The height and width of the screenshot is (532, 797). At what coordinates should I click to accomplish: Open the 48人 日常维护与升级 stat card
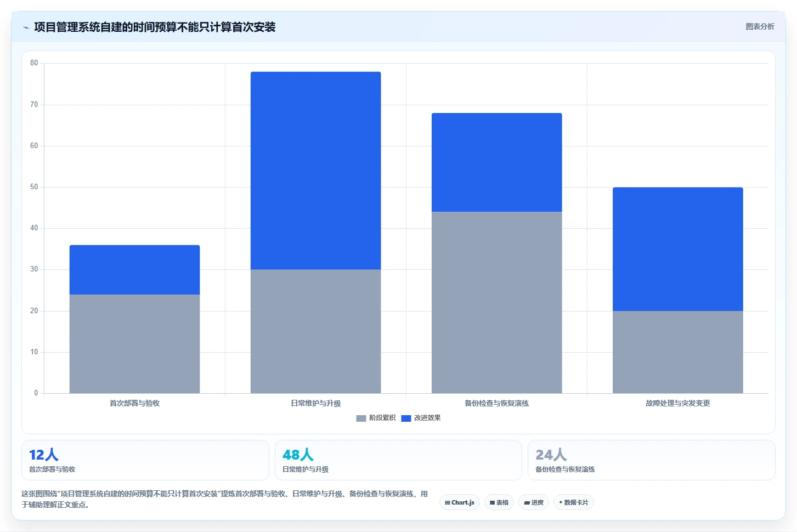pos(398,460)
